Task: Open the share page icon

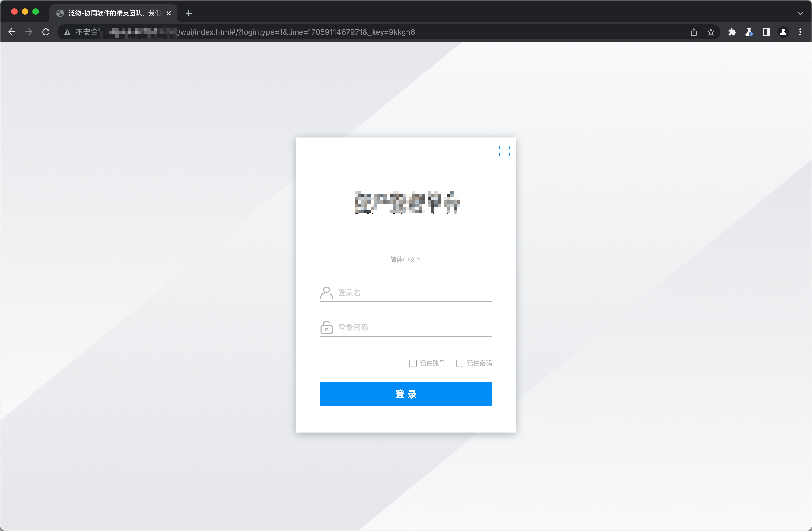Action: click(694, 32)
